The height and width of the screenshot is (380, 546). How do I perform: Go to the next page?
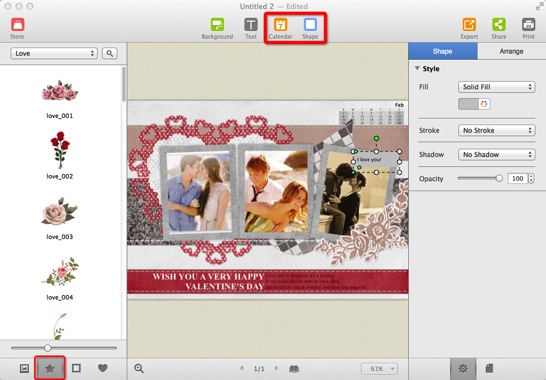(x=276, y=368)
